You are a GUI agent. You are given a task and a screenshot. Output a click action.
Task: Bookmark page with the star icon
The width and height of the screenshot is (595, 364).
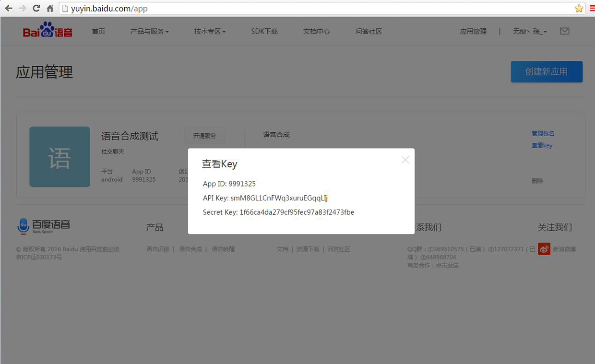pos(579,8)
